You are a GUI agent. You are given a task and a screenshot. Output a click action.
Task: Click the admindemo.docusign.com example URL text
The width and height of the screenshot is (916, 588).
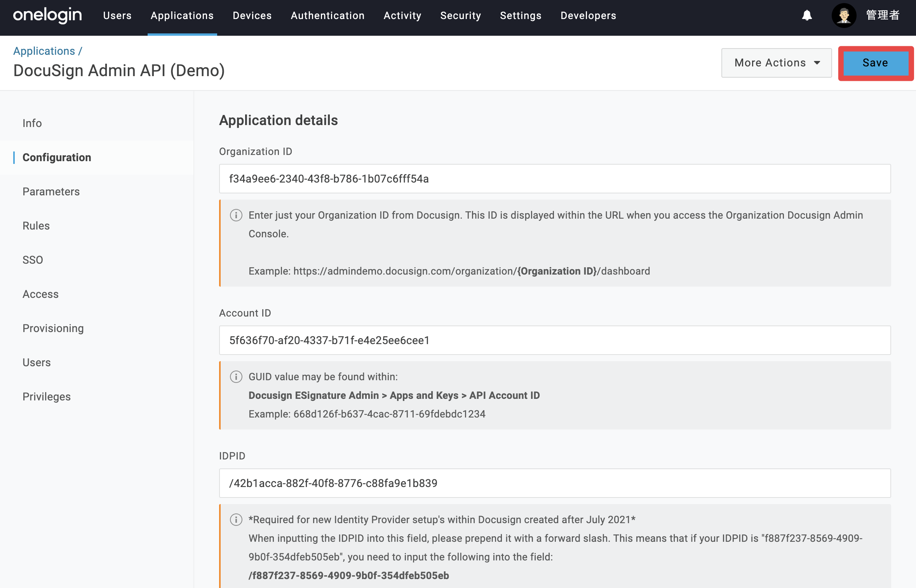point(472,271)
